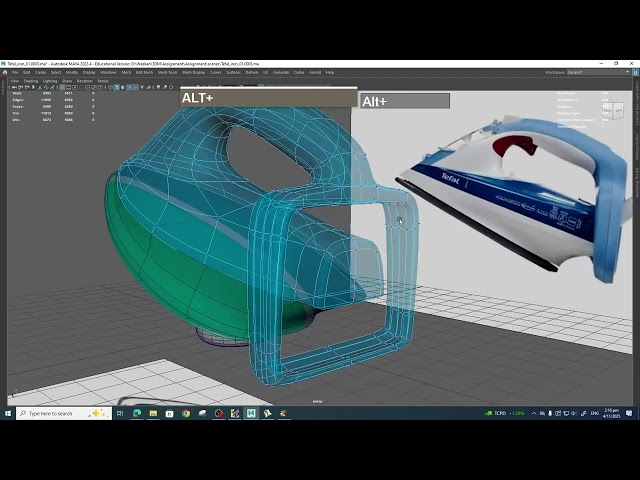Image resolution: width=640 pixels, height=480 pixels.
Task: Open the Channel Box / Layer Editor side tab
Action: tap(636, 103)
